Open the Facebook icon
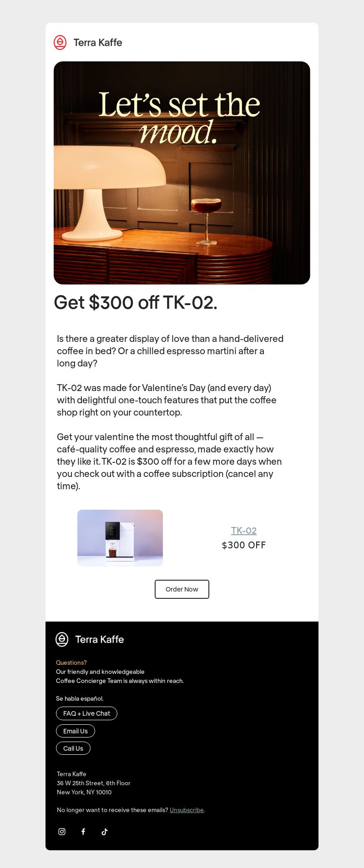The width and height of the screenshot is (364, 868). 83,832
